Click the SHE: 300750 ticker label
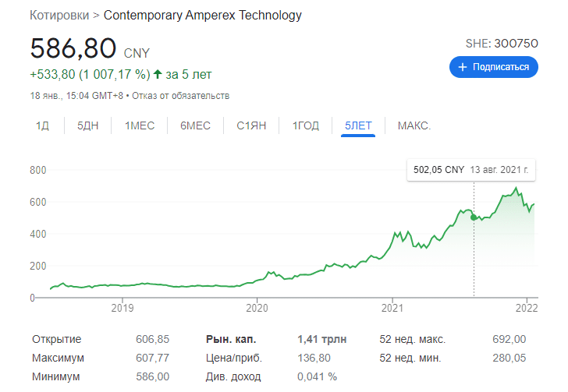568x392 pixels. tap(499, 43)
